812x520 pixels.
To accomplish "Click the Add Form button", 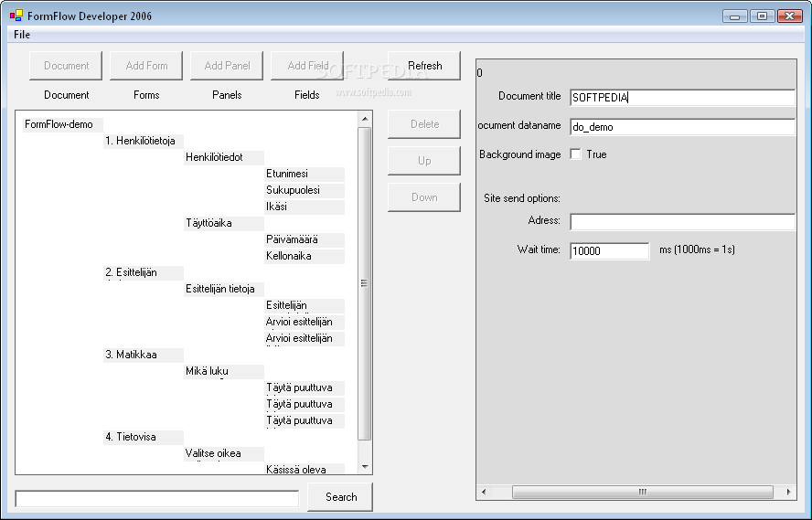I will pyautogui.click(x=146, y=66).
